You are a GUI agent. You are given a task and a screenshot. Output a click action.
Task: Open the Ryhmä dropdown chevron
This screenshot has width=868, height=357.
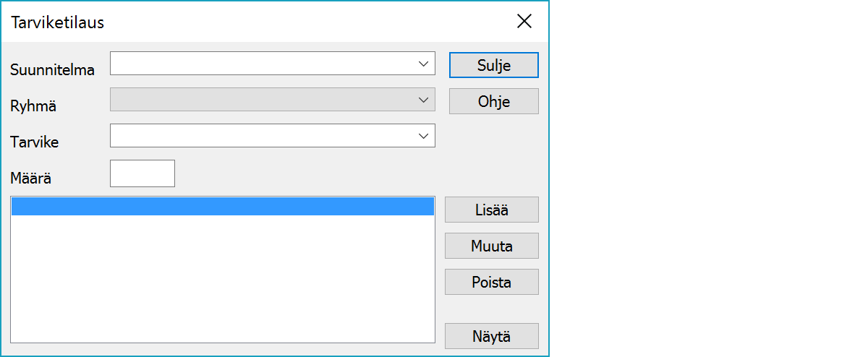coord(424,100)
